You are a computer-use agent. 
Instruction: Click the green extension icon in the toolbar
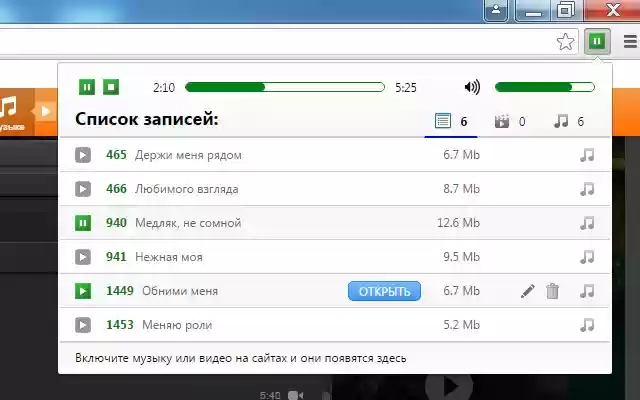pyautogui.click(x=597, y=41)
